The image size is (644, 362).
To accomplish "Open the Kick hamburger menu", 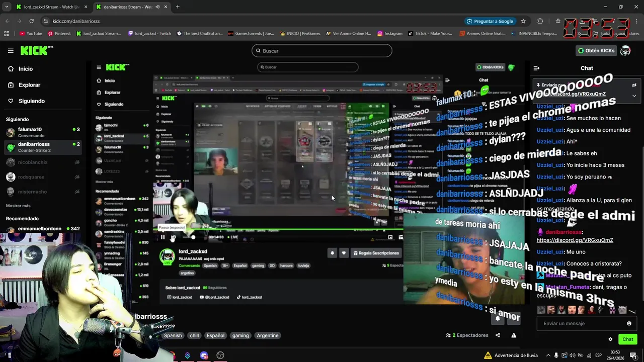I will (11, 51).
